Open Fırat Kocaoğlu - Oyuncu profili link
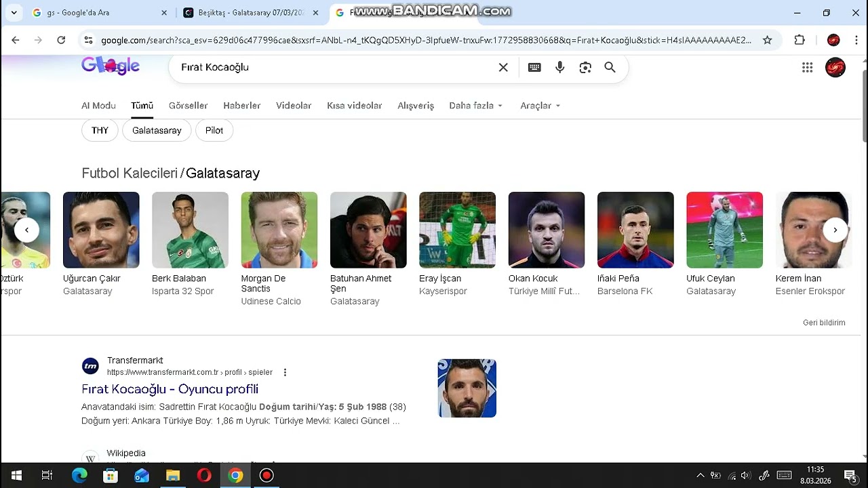Screen dimensions: 868x488 [170, 389]
